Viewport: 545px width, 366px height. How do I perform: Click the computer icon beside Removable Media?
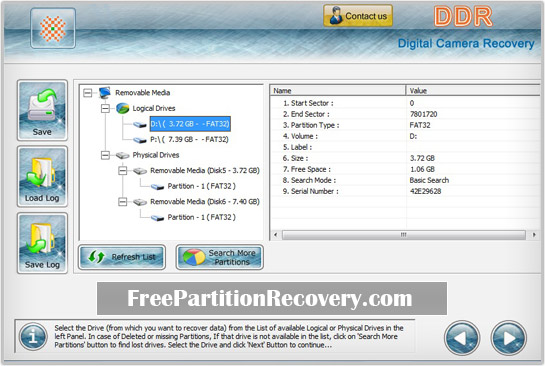104,93
